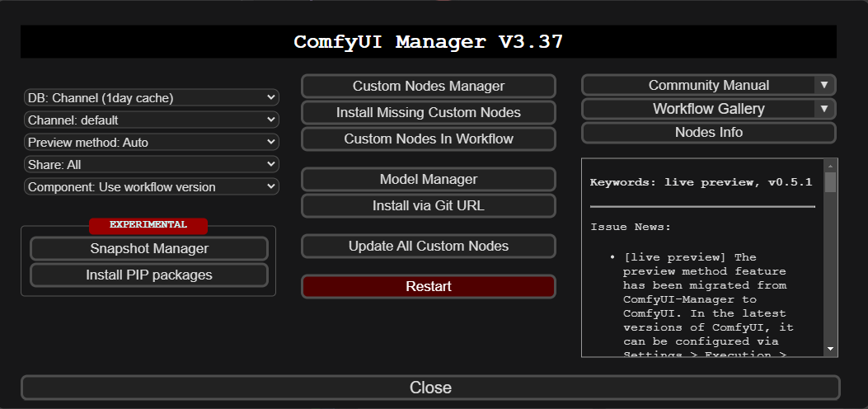Screen dimensions: 868x409
Task: Click Install Missing Custom Nodes
Action: point(429,112)
